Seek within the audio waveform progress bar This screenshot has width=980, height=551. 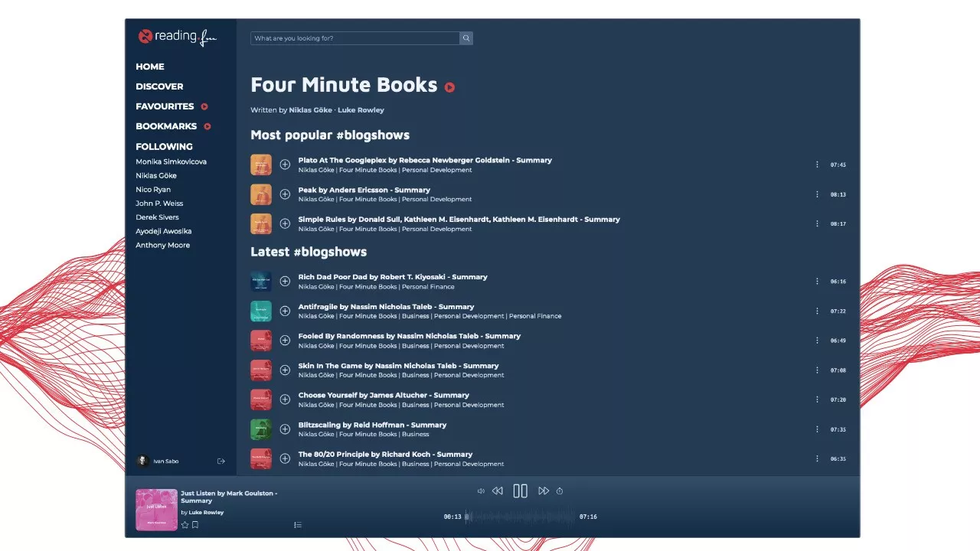(521, 517)
